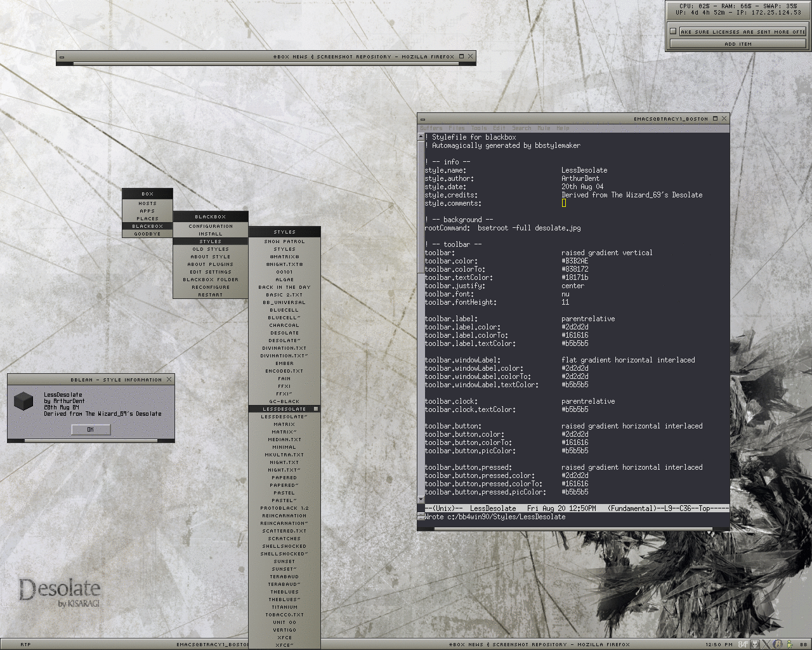Apply the Charcoal style
Image resolution: width=812 pixels, height=650 pixels.
click(284, 325)
